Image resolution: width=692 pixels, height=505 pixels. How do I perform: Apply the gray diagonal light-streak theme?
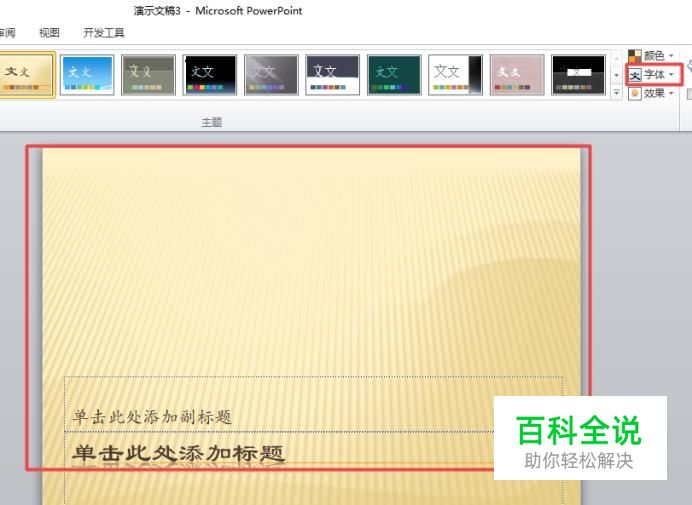pyautogui.click(x=271, y=75)
